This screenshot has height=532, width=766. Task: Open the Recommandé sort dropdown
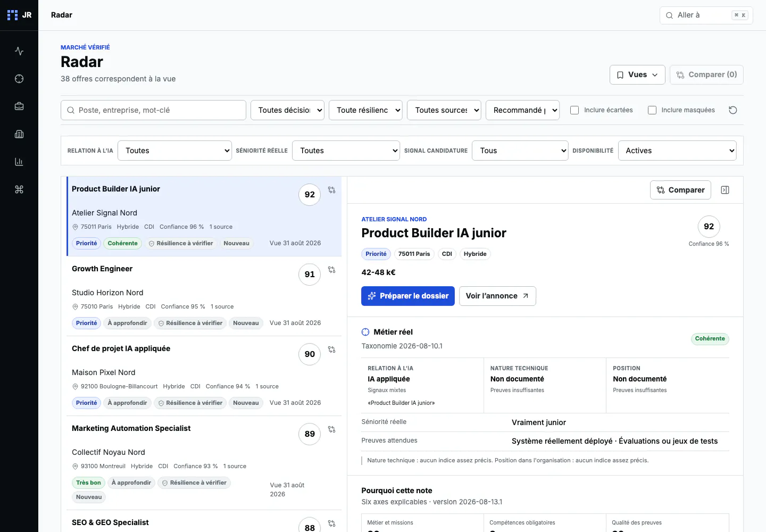[522, 110]
